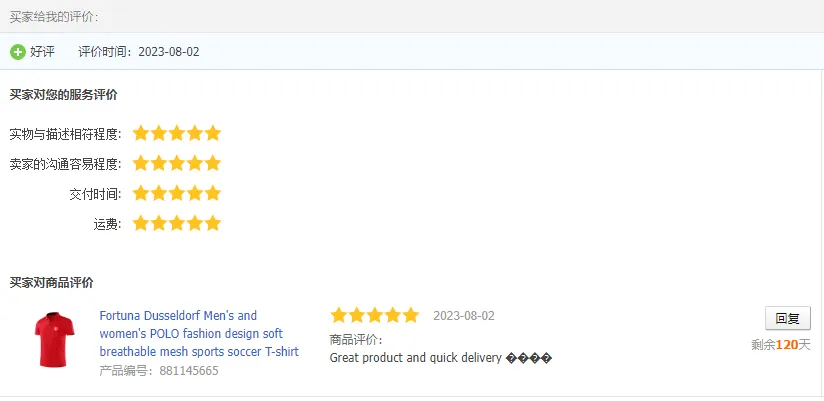Click the 买家对商品评价 section heading
The width and height of the screenshot is (824, 401).
coord(51,283)
